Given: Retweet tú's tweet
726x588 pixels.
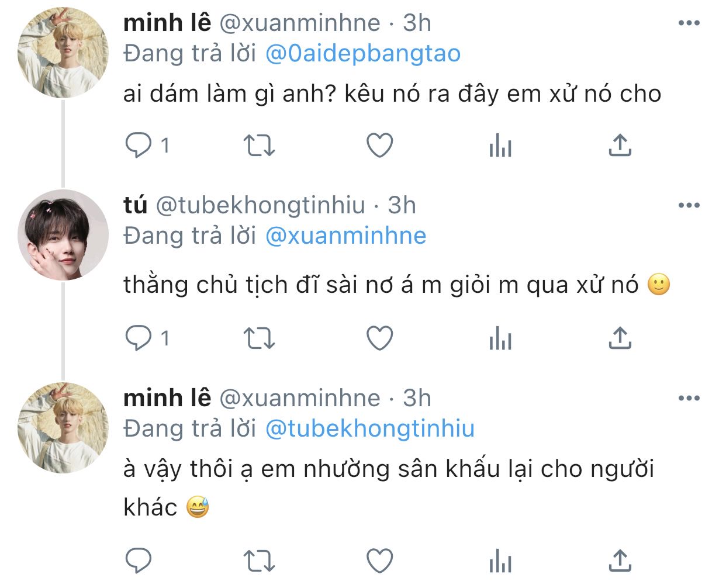Looking at the screenshot, I should pos(258,338).
